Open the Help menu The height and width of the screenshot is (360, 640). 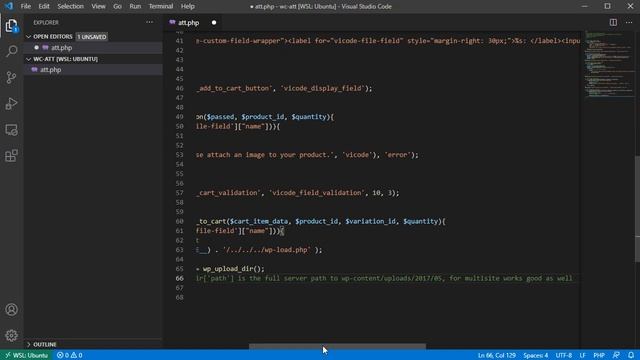[187, 6]
